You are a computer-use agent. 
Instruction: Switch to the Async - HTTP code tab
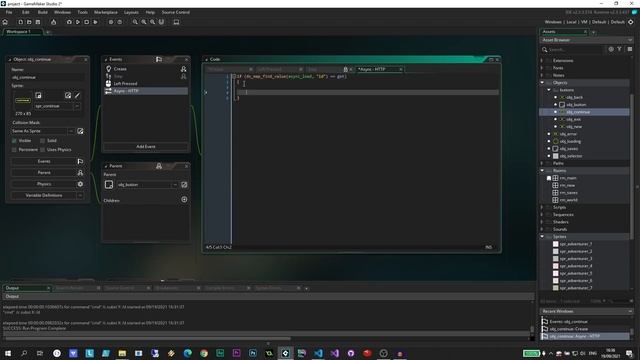[x=380, y=69]
